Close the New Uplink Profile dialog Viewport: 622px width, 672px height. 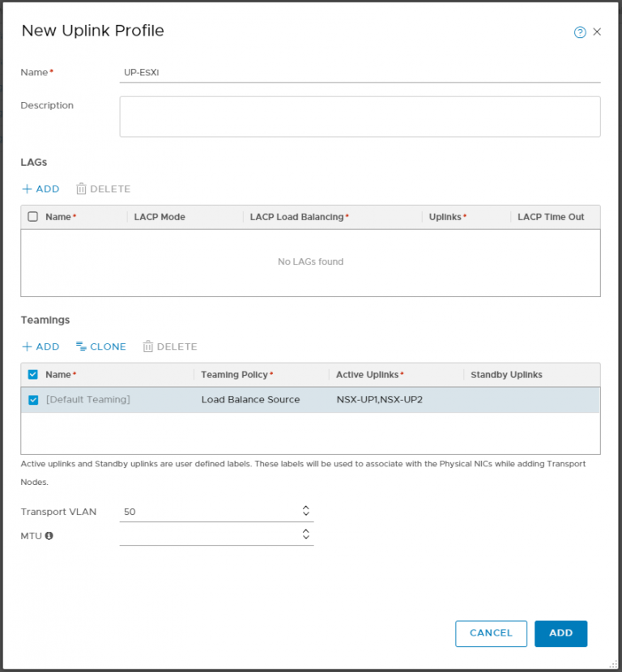tap(597, 32)
